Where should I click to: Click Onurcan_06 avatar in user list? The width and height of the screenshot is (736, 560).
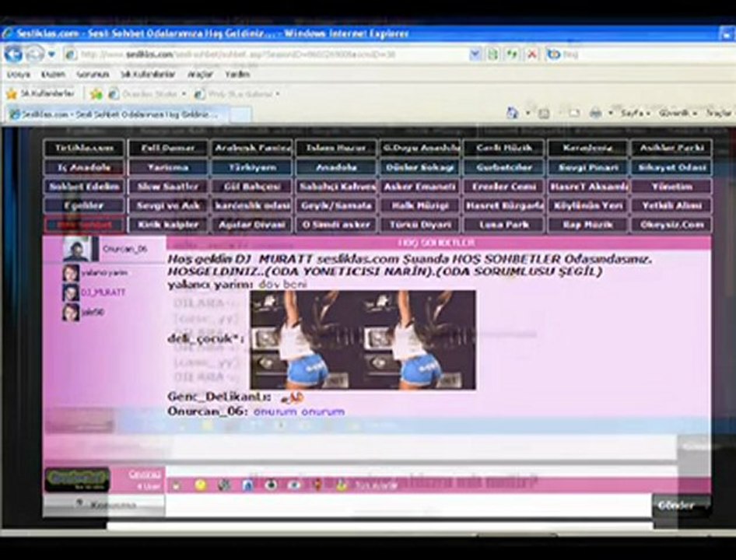tap(78, 249)
